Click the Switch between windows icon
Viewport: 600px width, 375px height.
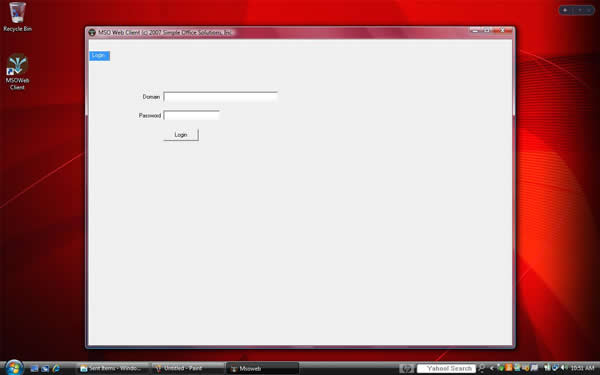click(45, 368)
